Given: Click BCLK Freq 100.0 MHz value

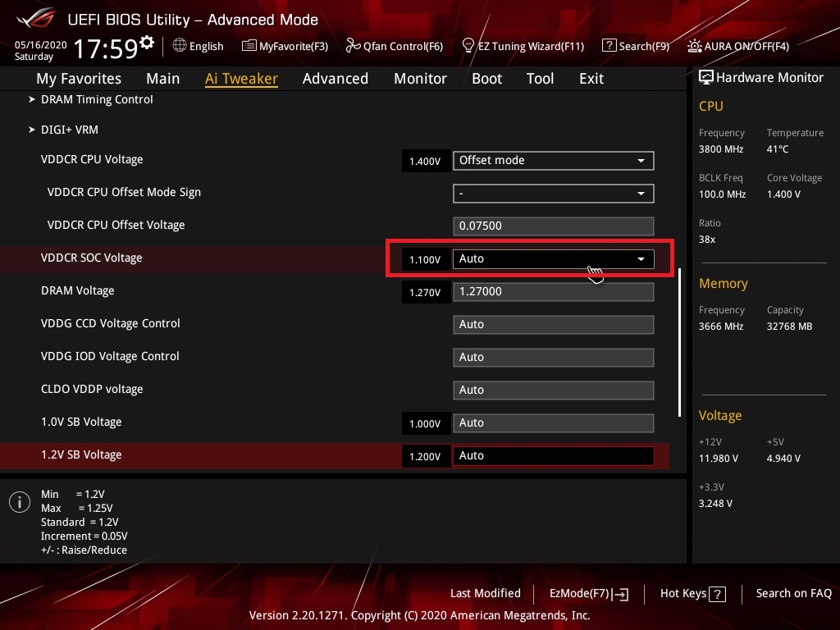Looking at the screenshot, I should point(722,194).
